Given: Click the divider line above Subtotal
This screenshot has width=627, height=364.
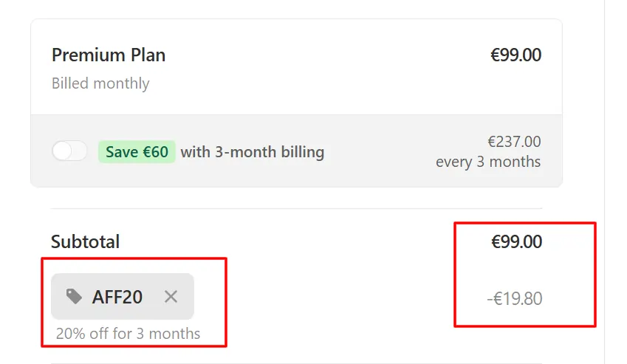Looking at the screenshot, I should [x=296, y=208].
